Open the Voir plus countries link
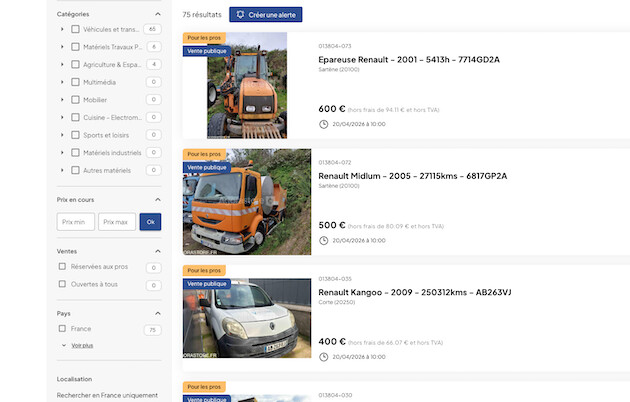The width and height of the screenshot is (630, 402). point(82,345)
